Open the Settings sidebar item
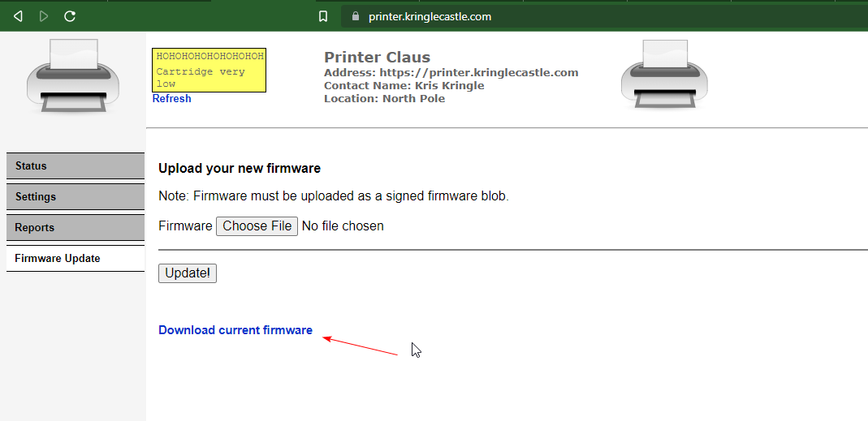The height and width of the screenshot is (421, 868). (x=75, y=197)
